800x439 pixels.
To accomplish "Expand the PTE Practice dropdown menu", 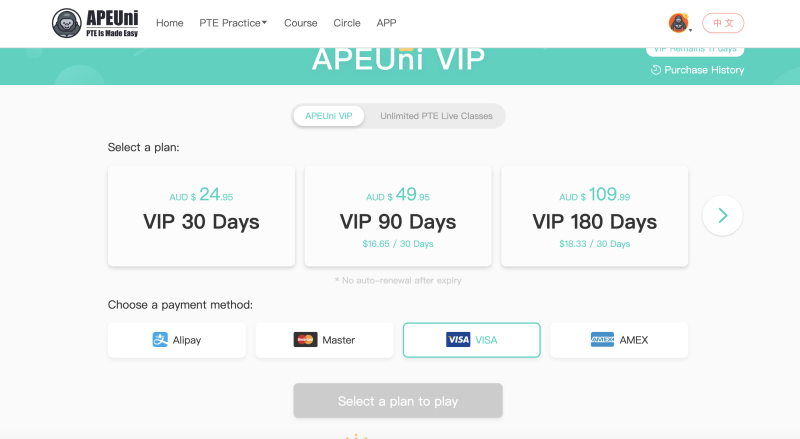I will 233,23.
